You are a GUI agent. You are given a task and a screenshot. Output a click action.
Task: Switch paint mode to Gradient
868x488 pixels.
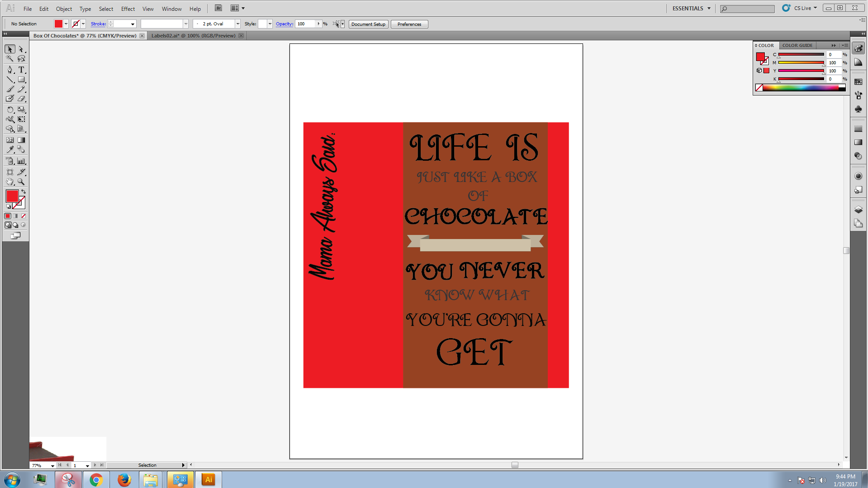pyautogui.click(x=16, y=216)
